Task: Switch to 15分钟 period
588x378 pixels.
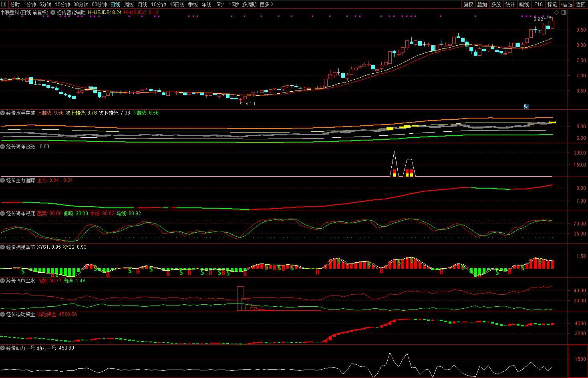Action: click(62, 4)
